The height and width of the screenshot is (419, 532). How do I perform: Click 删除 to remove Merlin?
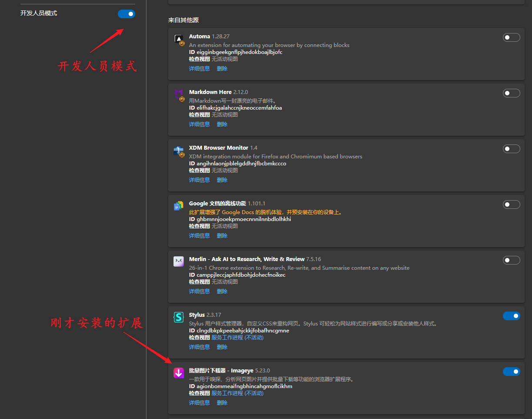click(222, 292)
